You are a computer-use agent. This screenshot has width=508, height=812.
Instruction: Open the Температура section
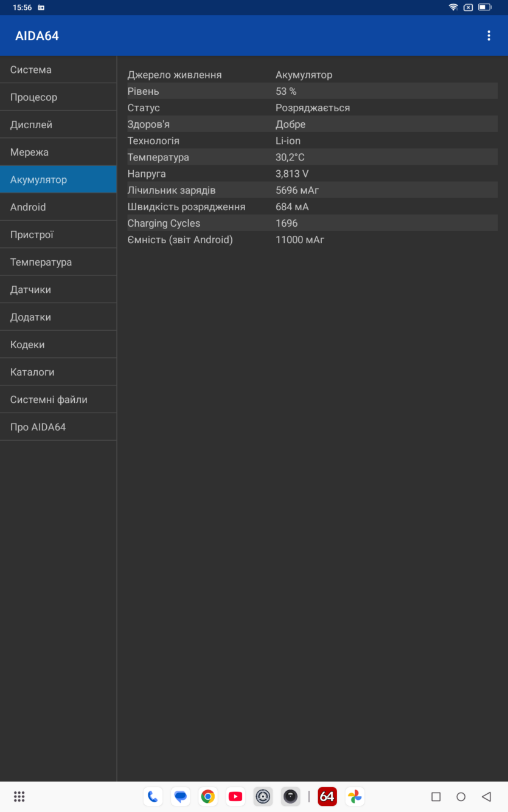tap(58, 262)
